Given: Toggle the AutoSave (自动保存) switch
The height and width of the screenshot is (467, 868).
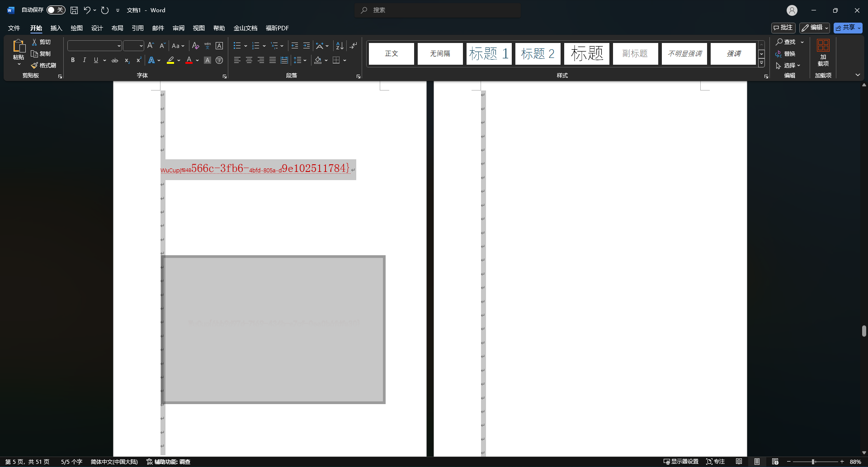Looking at the screenshot, I should coord(56,10).
